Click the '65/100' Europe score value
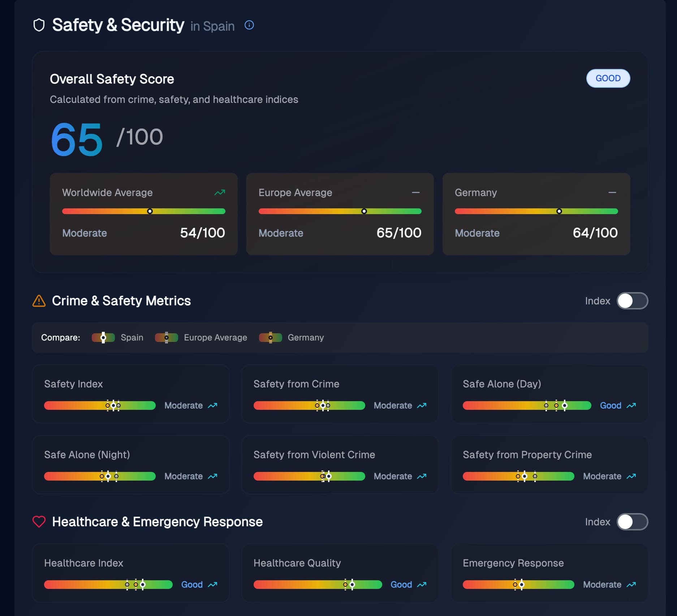677x616 pixels. (399, 233)
